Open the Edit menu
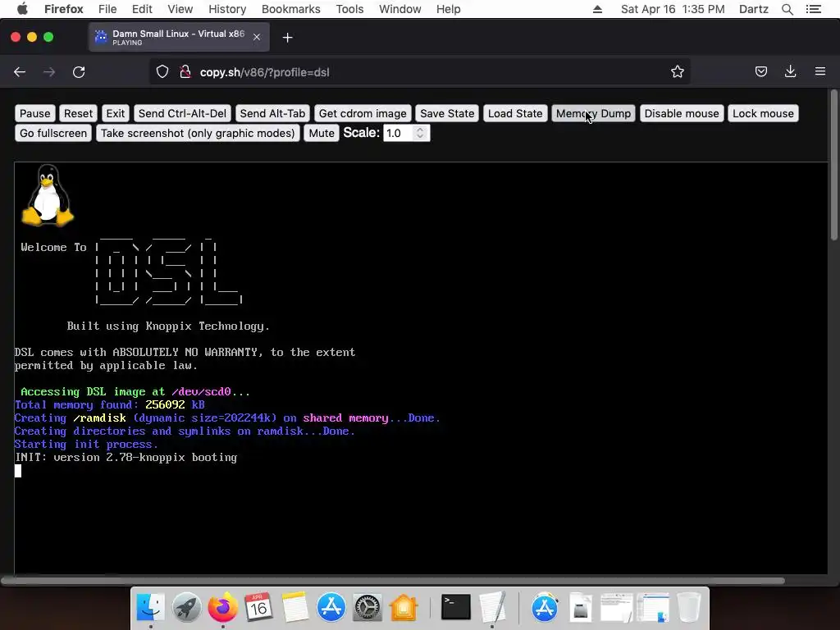The height and width of the screenshot is (630, 840). coord(142,9)
